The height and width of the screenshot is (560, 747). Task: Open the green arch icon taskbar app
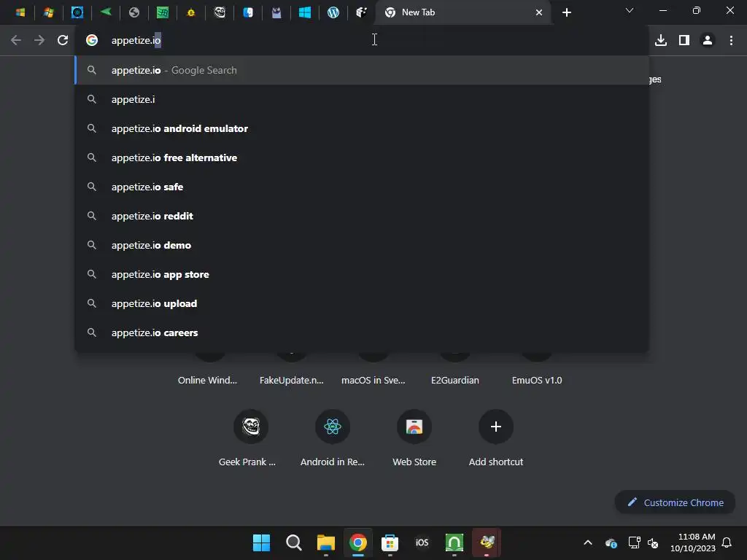click(x=454, y=542)
